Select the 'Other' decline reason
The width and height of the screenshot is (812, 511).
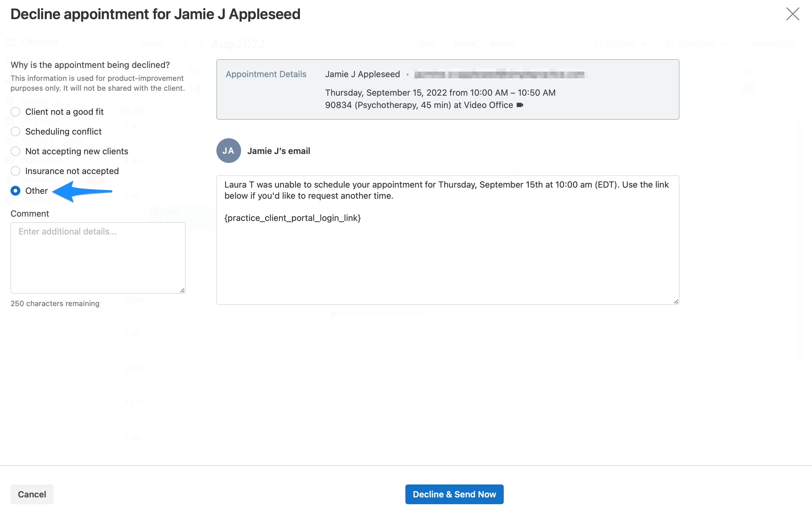pyautogui.click(x=15, y=191)
